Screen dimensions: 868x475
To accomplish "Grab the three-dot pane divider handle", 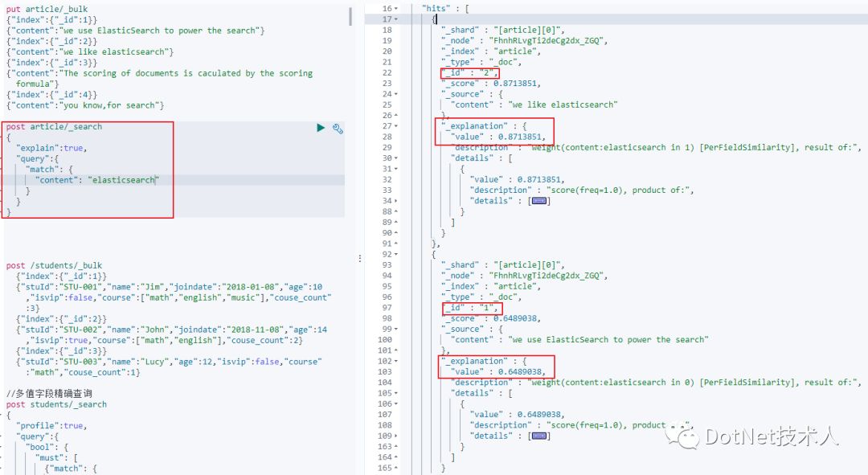I will point(360,259).
